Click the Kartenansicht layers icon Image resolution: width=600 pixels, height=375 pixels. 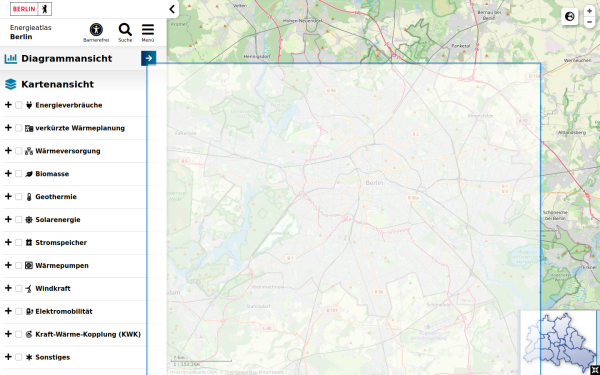click(x=11, y=84)
